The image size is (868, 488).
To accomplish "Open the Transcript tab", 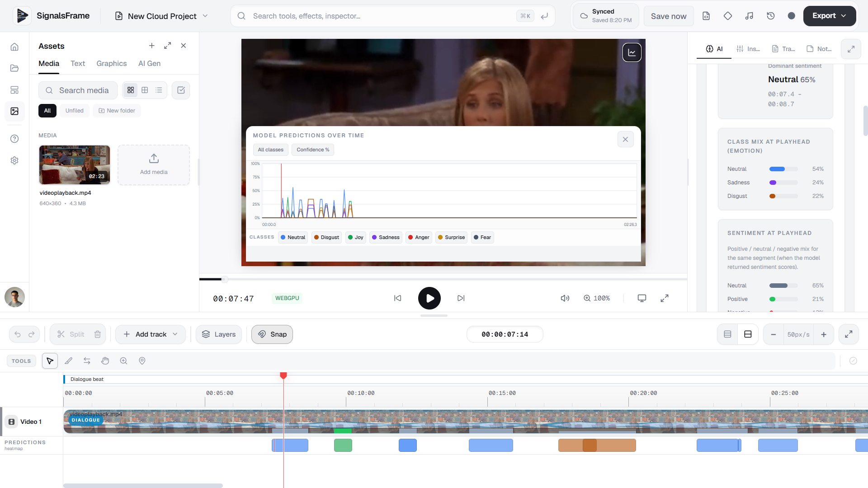I will [x=783, y=49].
